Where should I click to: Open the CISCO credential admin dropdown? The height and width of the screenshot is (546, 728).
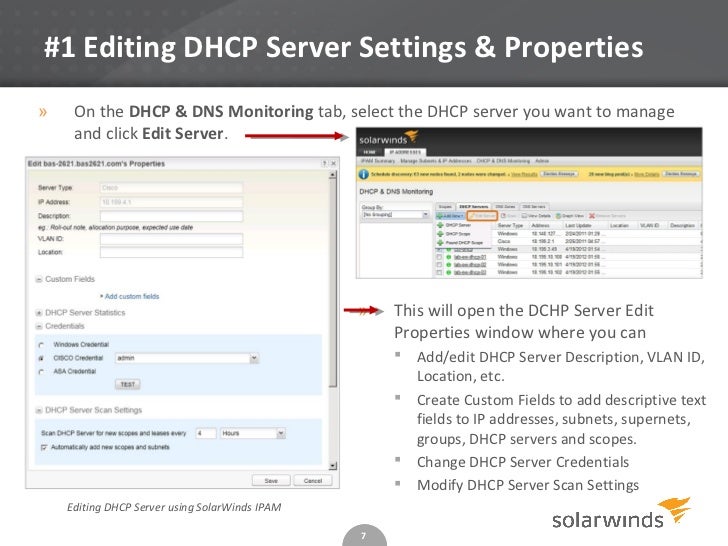tap(254, 358)
